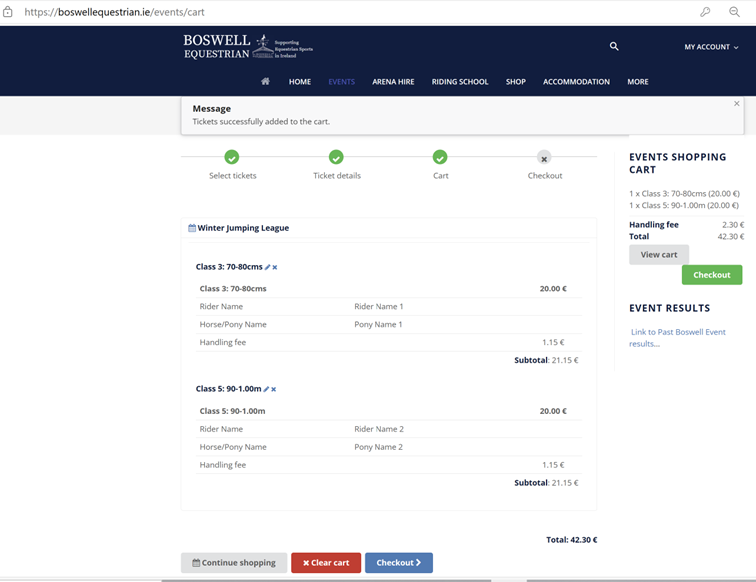Click the View cart button
Viewport: 756px width, 582px height.
pyautogui.click(x=659, y=255)
